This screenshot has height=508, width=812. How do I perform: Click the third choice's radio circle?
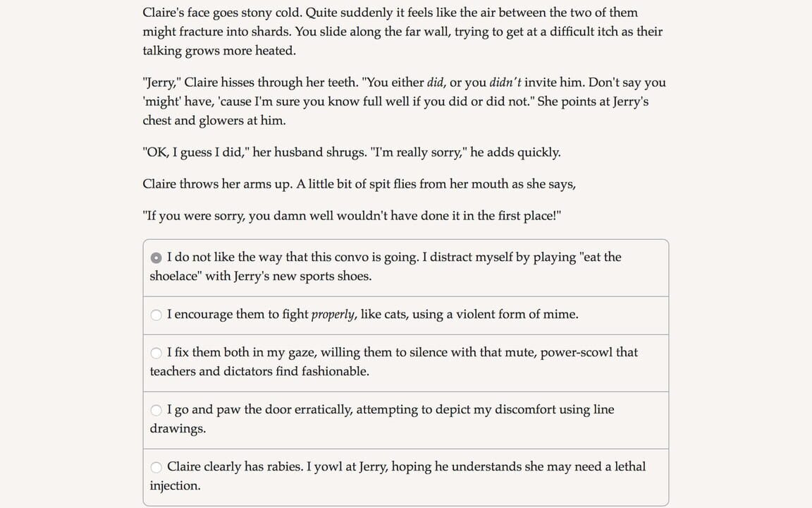(x=156, y=353)
